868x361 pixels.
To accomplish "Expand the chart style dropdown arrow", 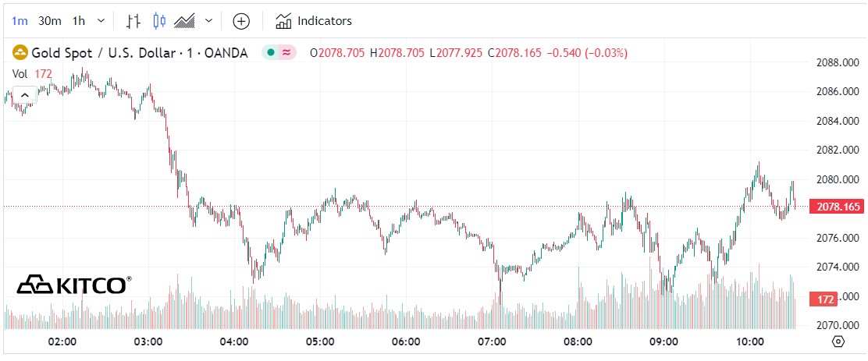I will [x=208, y=21].
